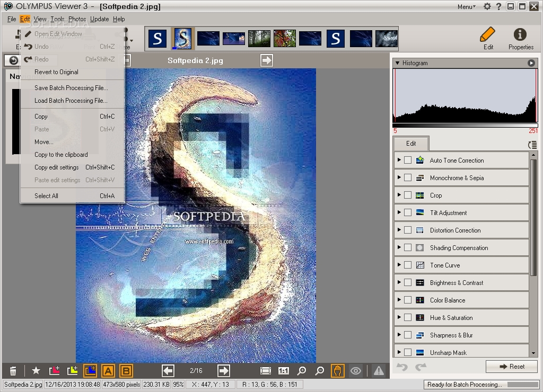Zoom out with magnifier minus icon
The width and height of the screenshot is (543, 392).
click(320, 371)
